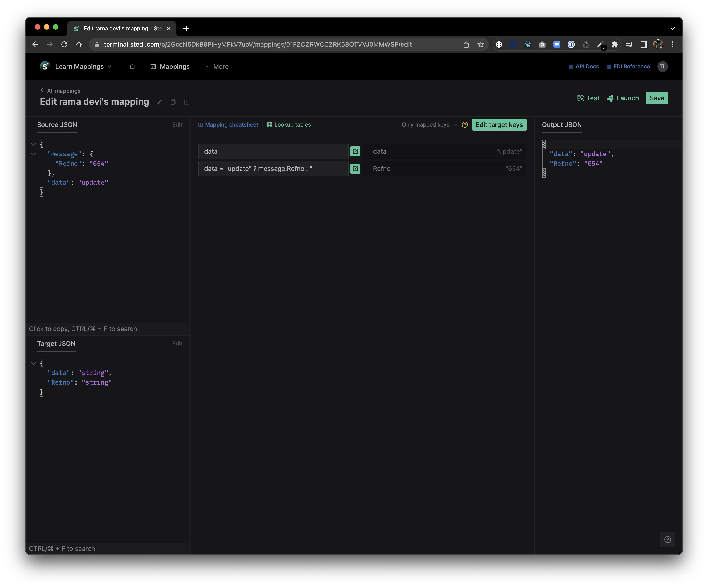Open the Mappings navigation item

[x=170, y=66]
